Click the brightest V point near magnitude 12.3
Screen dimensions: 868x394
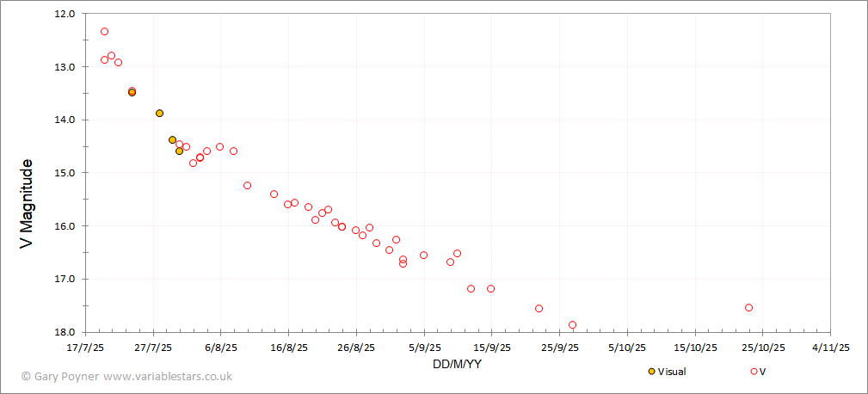(x=105, y=32)
